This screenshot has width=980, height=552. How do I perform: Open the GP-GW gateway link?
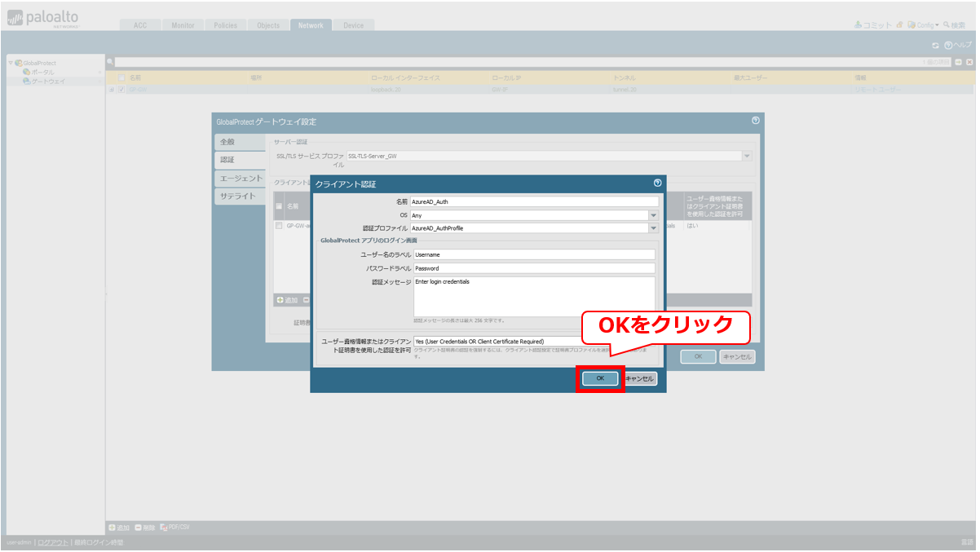(x=137, y=90)
